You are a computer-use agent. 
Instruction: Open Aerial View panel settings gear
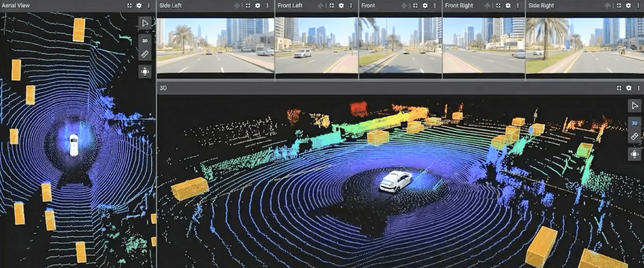tap(139, 6)
